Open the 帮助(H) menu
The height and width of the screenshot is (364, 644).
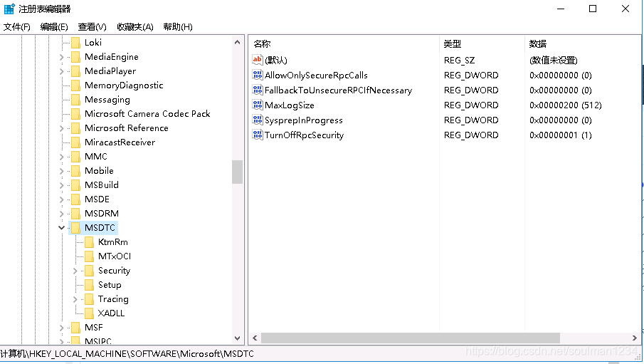click(x=178, y=27)
